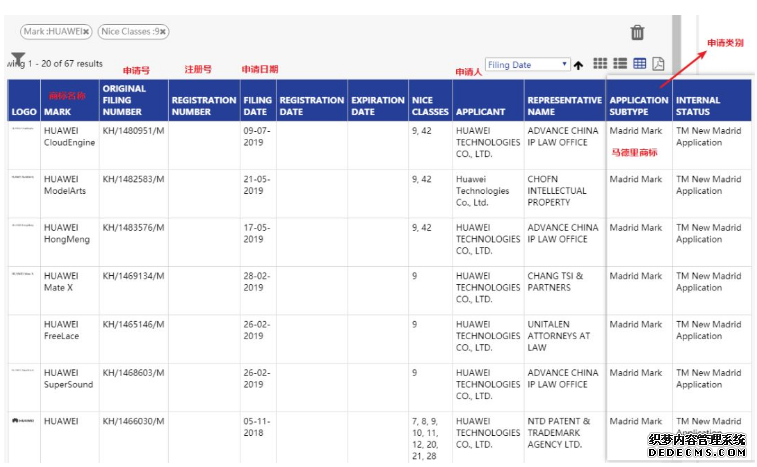Viewport: 757px width, 467px height.
Task: Click the LOGO column header
Action: (x=24, y=112)
